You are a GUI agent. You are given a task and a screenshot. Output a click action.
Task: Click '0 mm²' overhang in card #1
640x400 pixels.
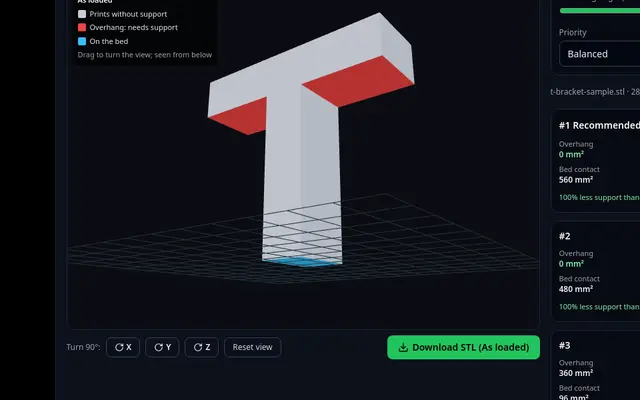[571, 154]
